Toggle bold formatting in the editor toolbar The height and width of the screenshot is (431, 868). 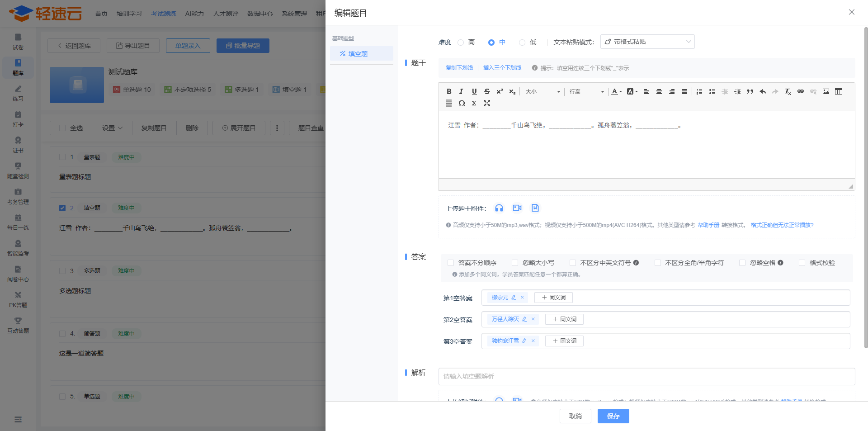point(449,91)
